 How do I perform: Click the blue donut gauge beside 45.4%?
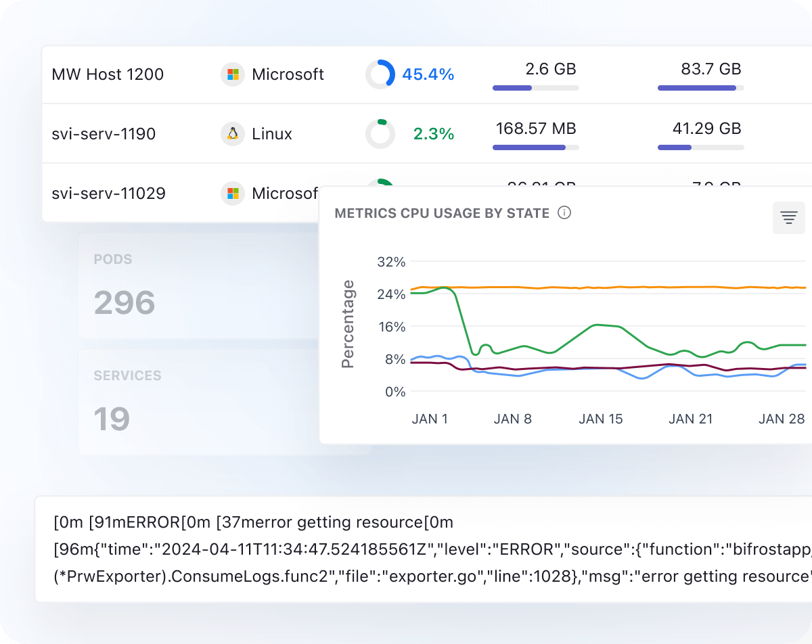click(380, 74)
